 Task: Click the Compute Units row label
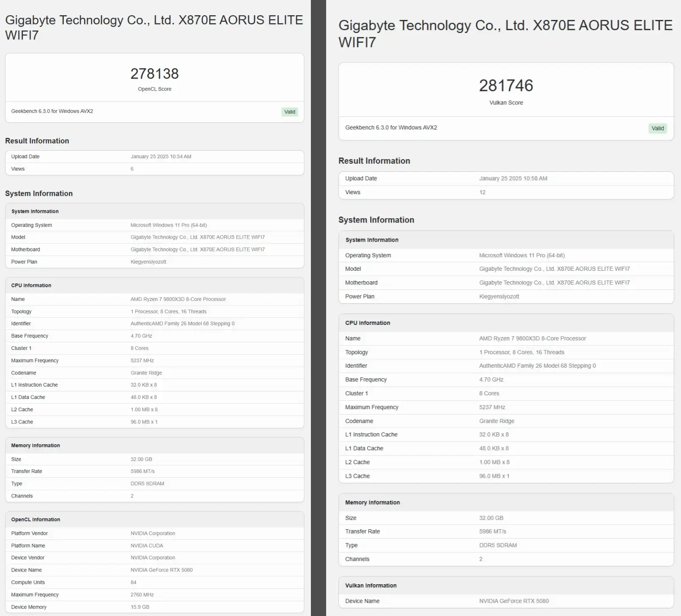(28, 583)
